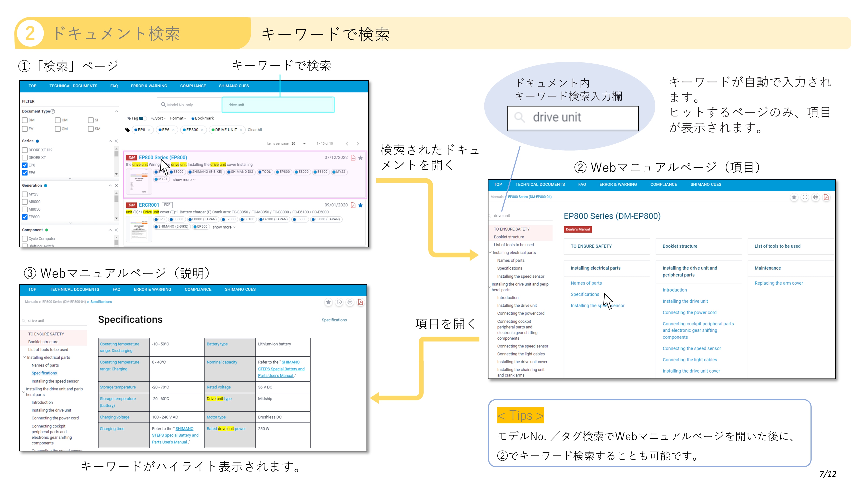
Task: Open the Specifications link in the EP800 manual
Action: [585, 294]
